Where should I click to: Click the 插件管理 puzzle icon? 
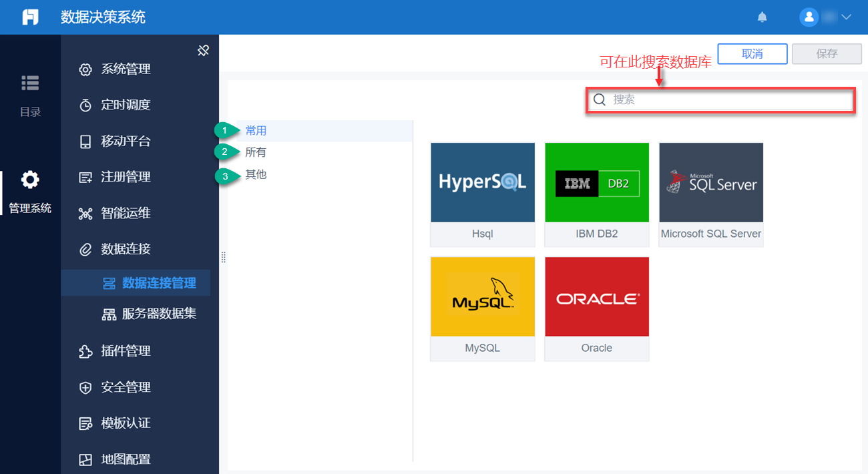point(85,351)
